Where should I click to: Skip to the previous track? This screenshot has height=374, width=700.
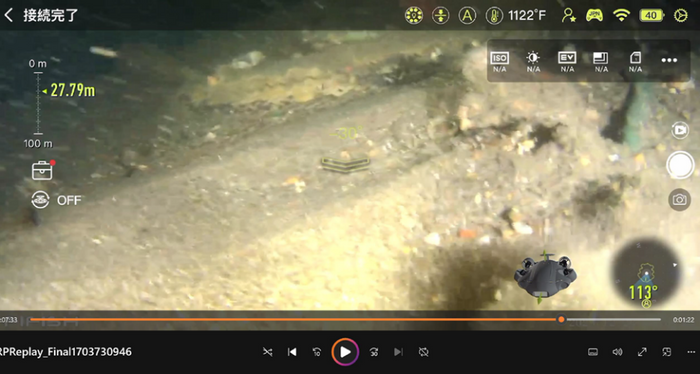point(292,352)
